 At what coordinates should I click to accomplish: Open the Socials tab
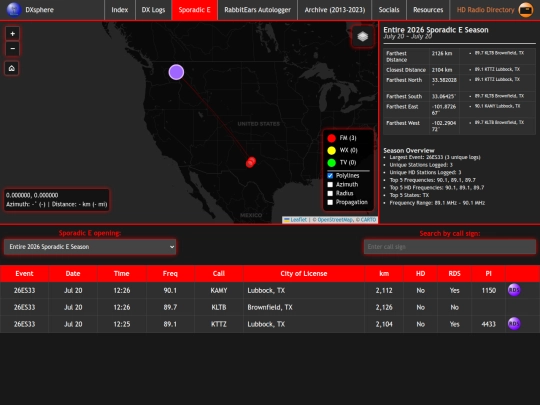389,10
